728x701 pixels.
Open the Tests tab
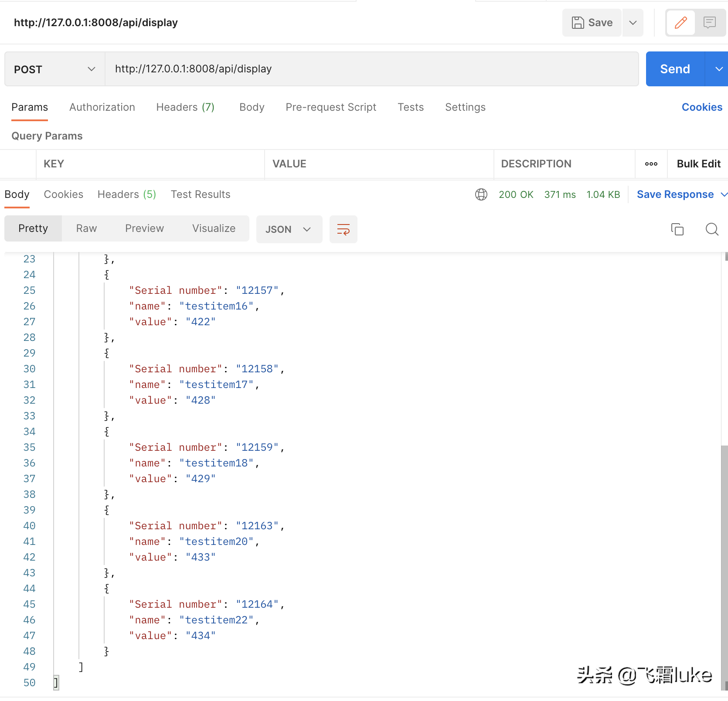[411, 107]
